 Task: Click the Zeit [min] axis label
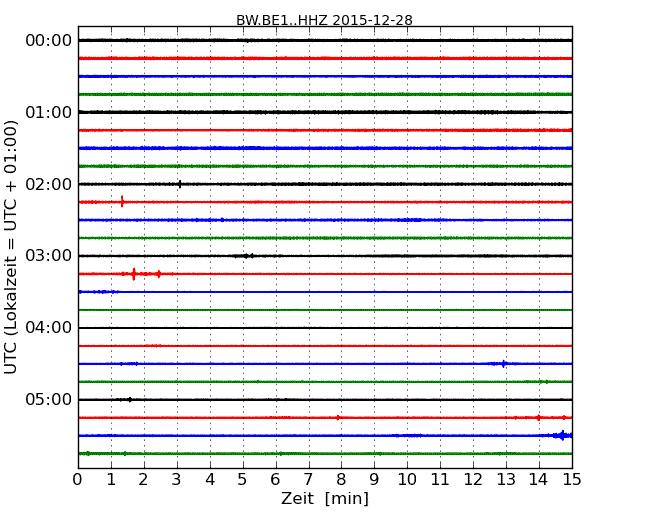[325, 498]
